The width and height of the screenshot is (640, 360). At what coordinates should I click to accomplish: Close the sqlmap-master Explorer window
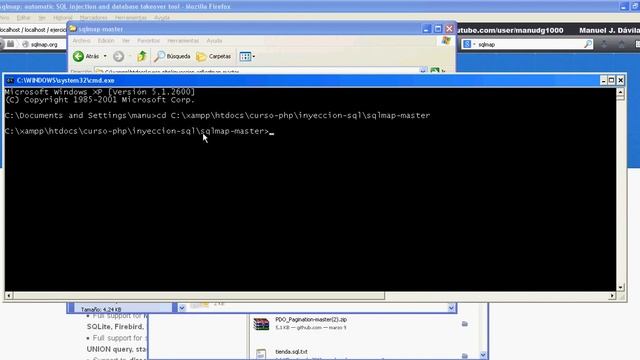click(x=449, y=29)
